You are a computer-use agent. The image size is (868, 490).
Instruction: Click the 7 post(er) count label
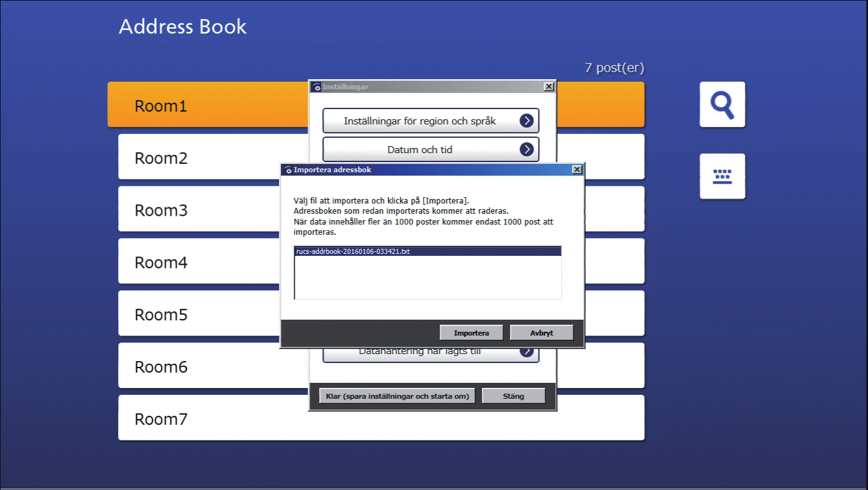click(x=615, y=68)
